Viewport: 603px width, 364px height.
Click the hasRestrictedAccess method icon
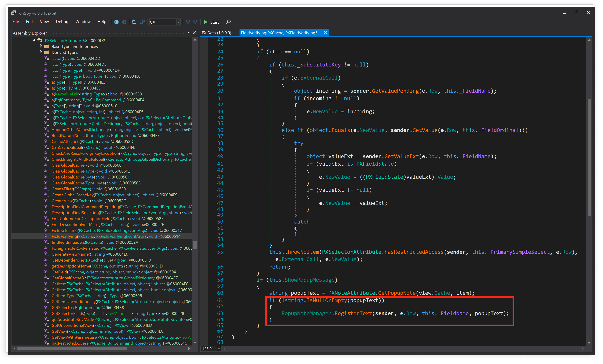pyautogui.click(x=46, y=343)
